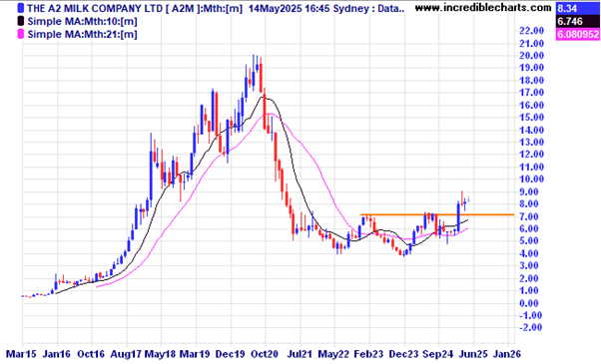Click the Aug17 date axis label
Image resolution: width=601 pixels, height=364 pixels.
coord(126,354)
